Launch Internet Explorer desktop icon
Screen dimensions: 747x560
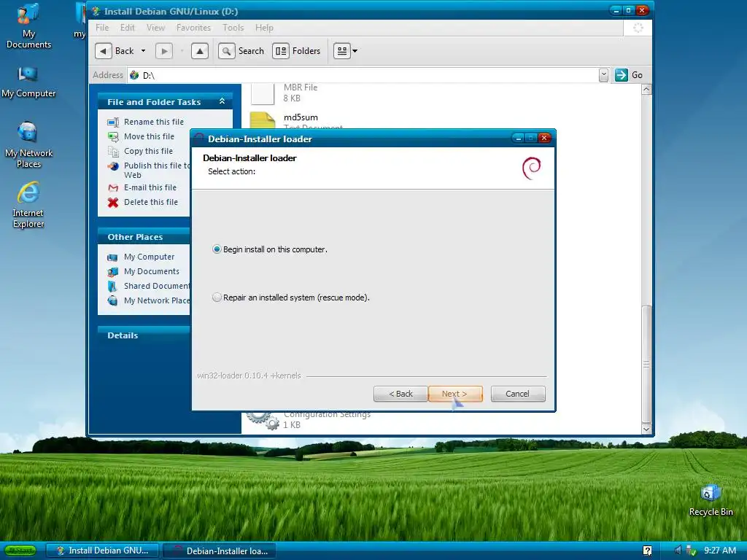coord(28,205)
